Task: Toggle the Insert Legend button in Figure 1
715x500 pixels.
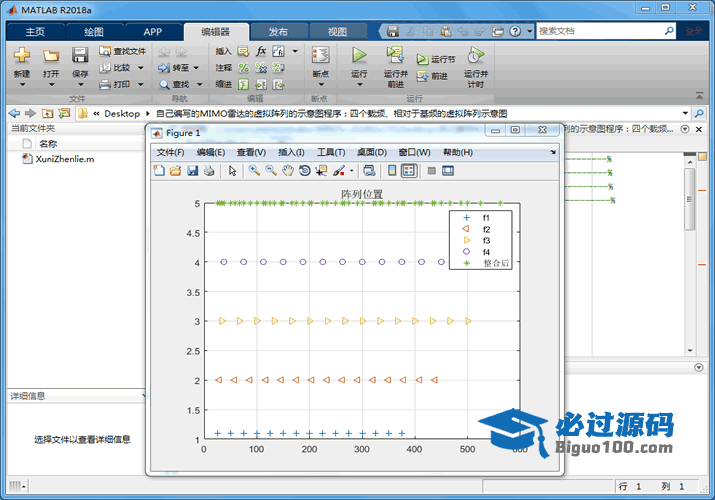Action: click(409, 171)
